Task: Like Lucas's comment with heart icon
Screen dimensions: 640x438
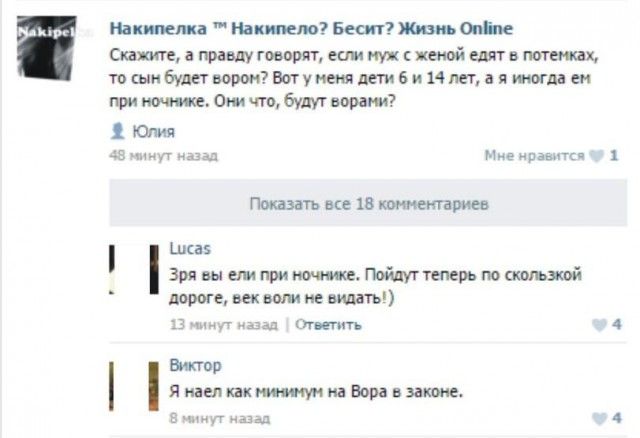Action: pyautogui.click(x=599, y=325)
